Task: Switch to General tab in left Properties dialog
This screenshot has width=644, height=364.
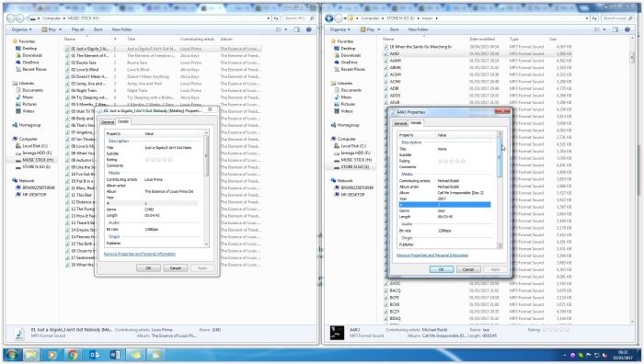Action: click(108, 122)
